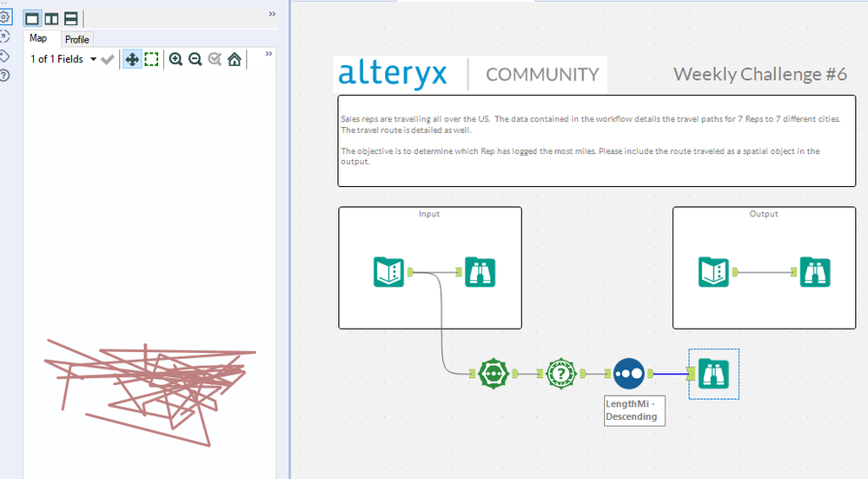
Task: Switch to the Profile tab
Action: (x=77, y=39)
